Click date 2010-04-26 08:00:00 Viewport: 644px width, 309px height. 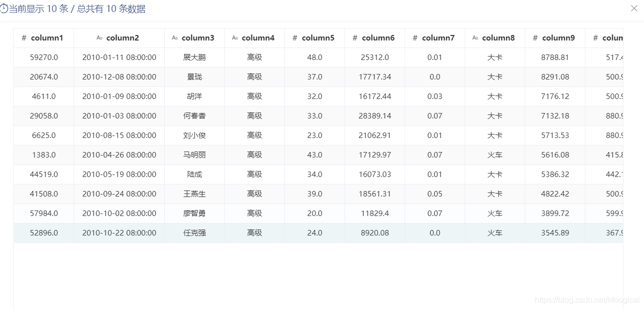(x=119, y=155)
